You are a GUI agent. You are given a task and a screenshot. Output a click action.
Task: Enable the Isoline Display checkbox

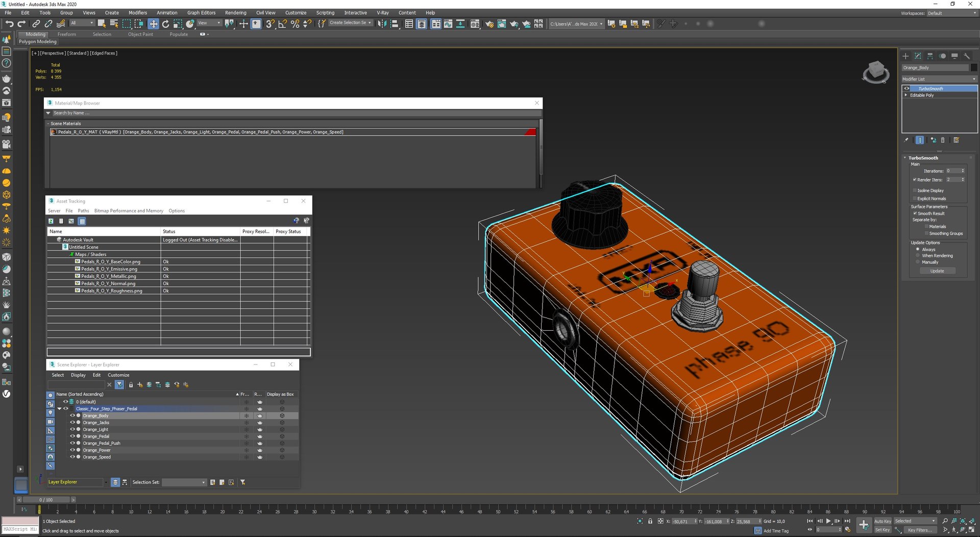[x=915, y=190]
